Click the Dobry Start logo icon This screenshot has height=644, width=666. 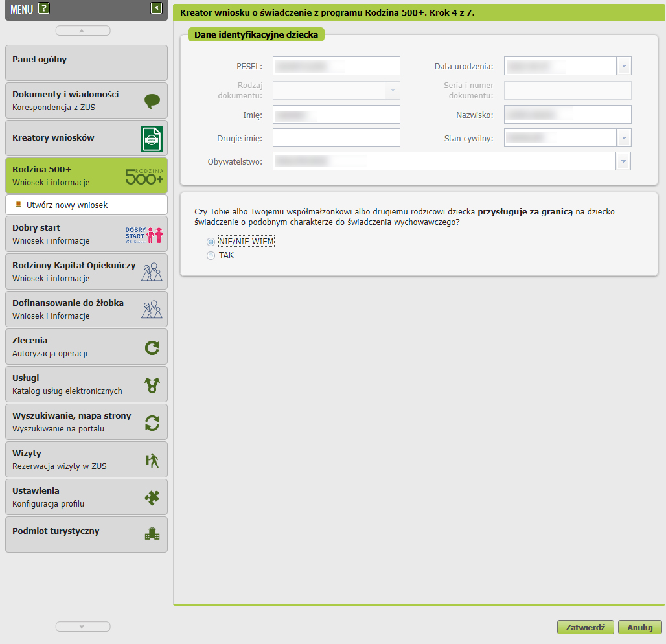click(144, 235)
